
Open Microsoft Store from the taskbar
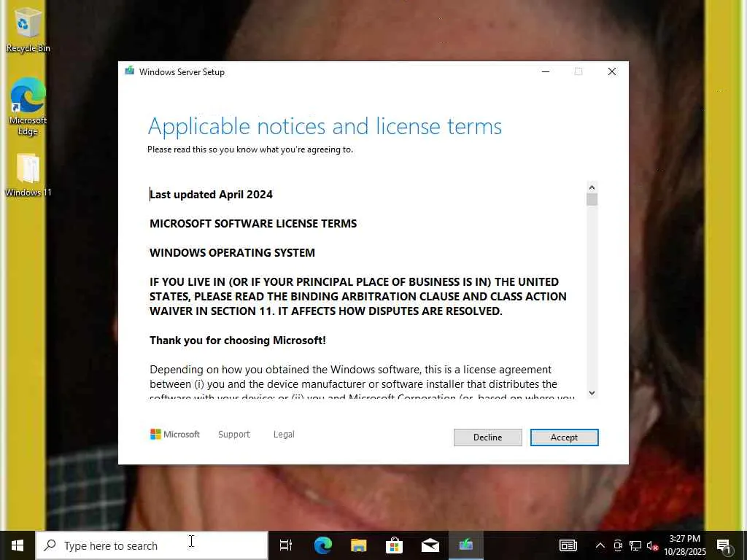click(395, 545)
